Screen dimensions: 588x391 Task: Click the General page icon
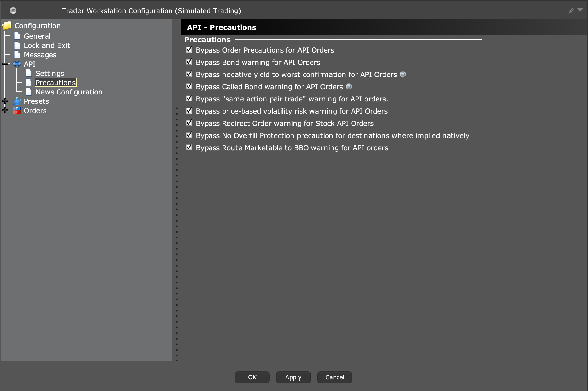(x=17, y=36)
